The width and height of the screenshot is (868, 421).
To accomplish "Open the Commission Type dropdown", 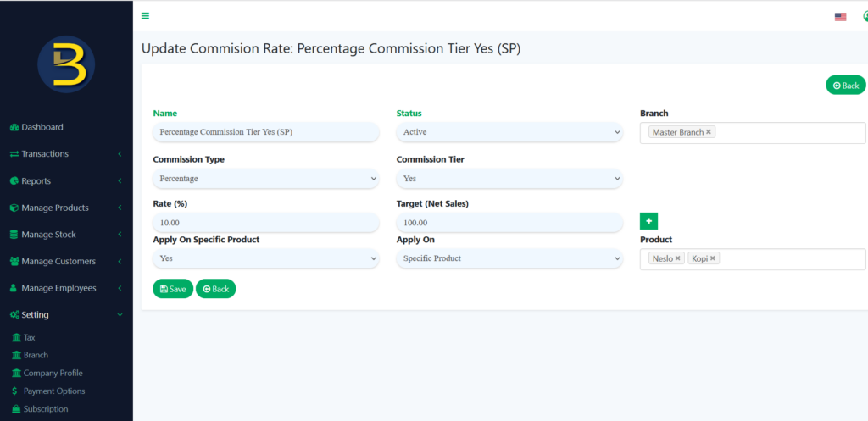I will tap(265, 179).
